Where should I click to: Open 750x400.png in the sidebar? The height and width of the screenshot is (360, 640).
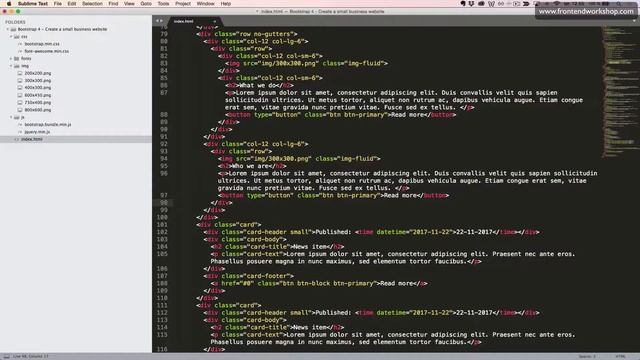click(x=38, y=102)
